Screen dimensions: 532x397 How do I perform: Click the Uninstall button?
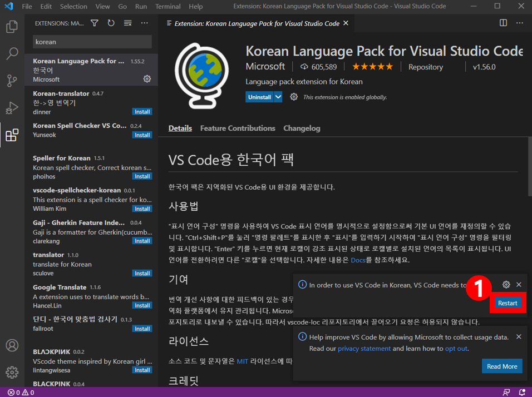pos(259,97)
